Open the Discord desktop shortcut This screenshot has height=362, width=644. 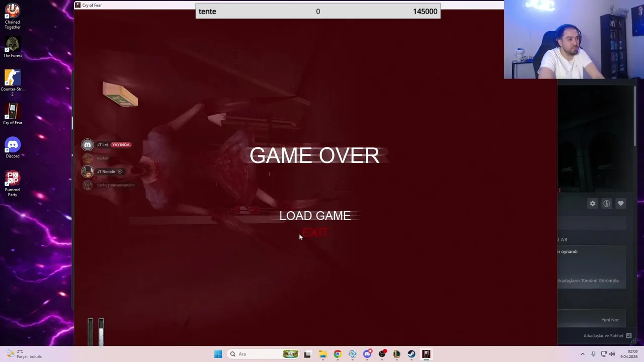pos(13,148)
